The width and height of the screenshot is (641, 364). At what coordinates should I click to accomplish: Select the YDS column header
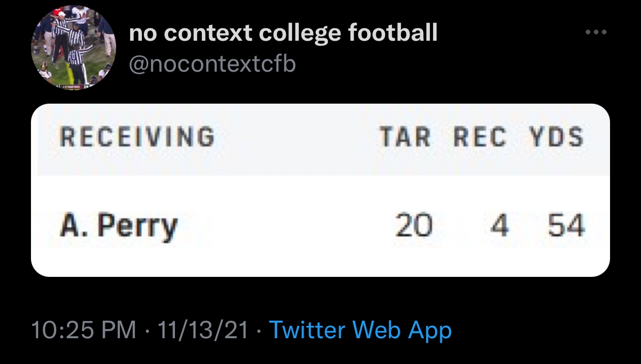pyautogui.click(x=556, y=137)
